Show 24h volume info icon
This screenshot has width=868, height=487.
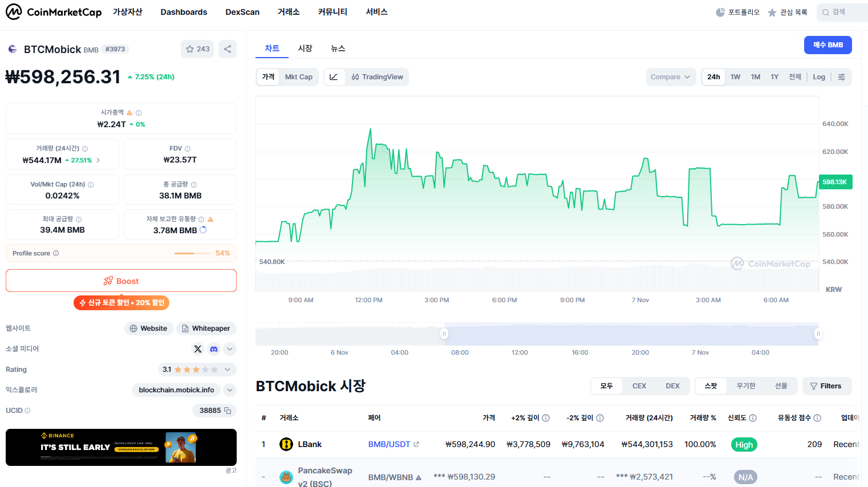click(x=85, y=148)
